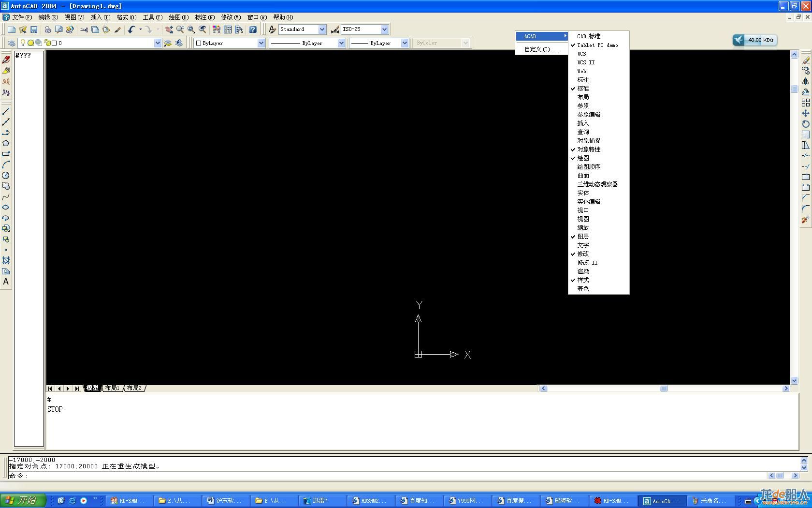The width and height of the screenshot is (812, 508).
Task: Click the Cut scissors icon
Action: click(x=84, y=30)
